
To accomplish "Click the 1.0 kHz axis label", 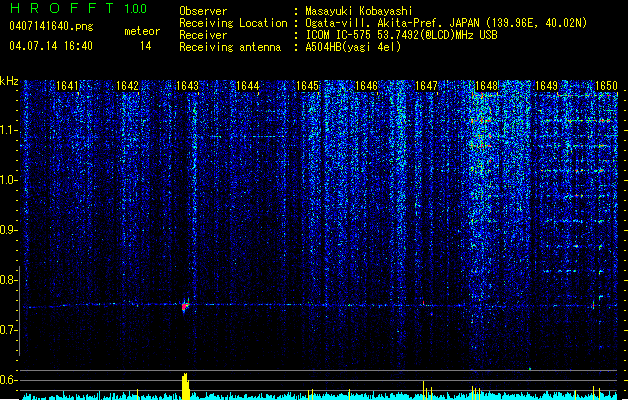I will pos(8,180).
